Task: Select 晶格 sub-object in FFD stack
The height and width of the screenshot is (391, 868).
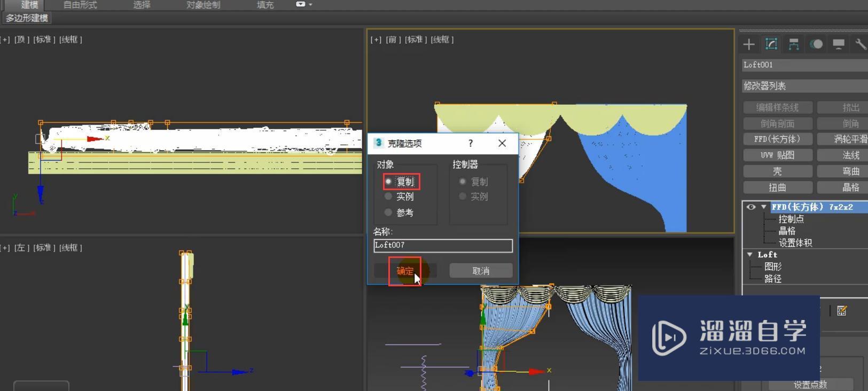Action: pos(787,231)
